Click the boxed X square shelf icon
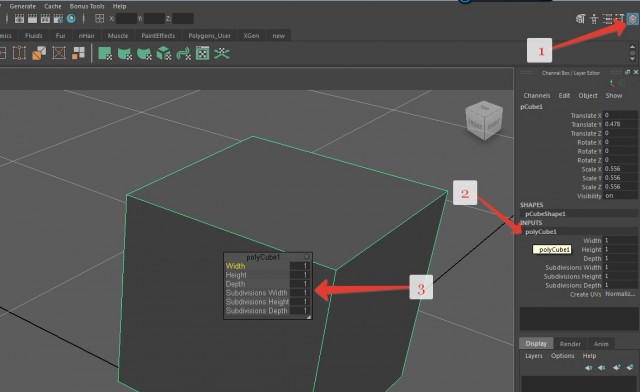 pos(59,53)
